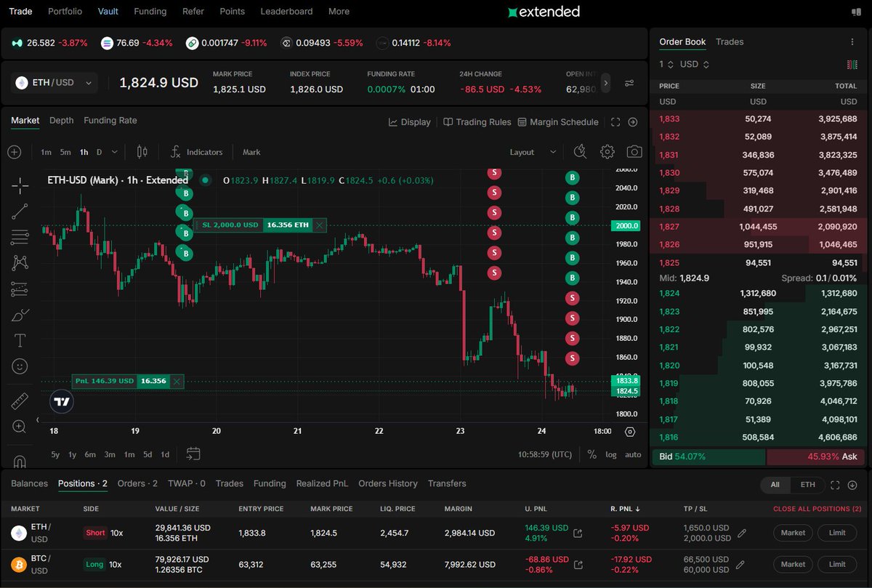Viewport: 872px width, 588px height.
Task: Open chart settings via gear icon
Action: coord(607,152)
